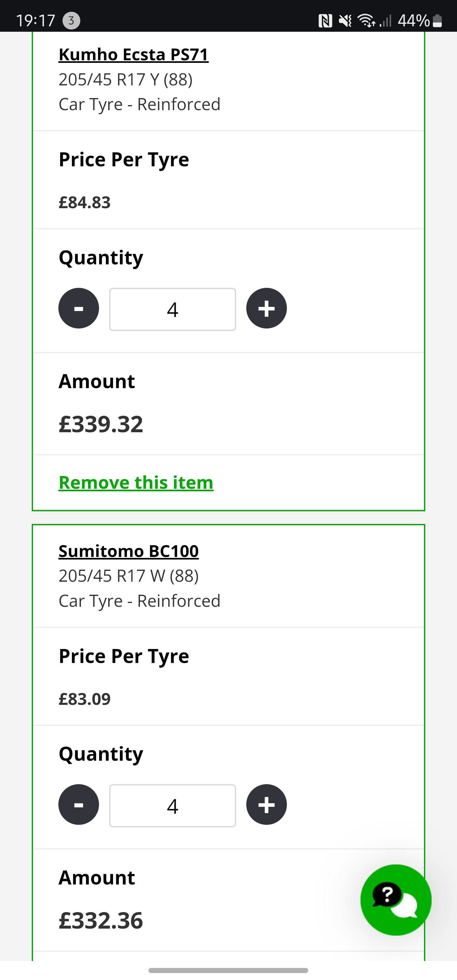This screenshot has width=457, height=980.
Task: Increase Sumitomo BC100 quantity with plus
Action: coord(266,805)
